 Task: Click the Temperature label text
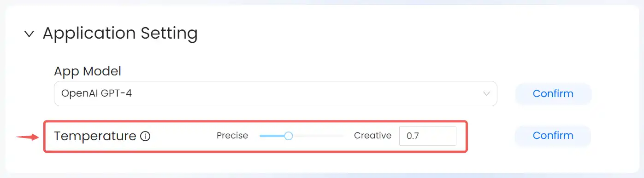pyautogui.click(x=95, y=137)
